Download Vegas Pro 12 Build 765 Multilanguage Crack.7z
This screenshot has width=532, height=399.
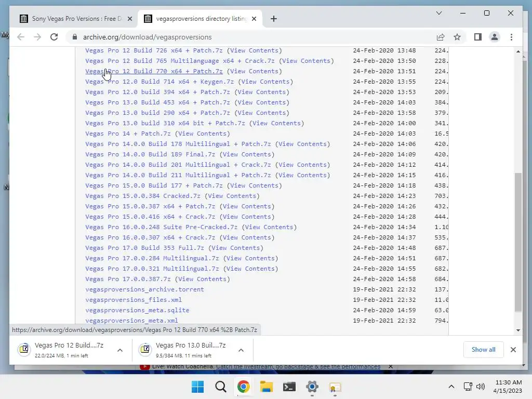180,61
